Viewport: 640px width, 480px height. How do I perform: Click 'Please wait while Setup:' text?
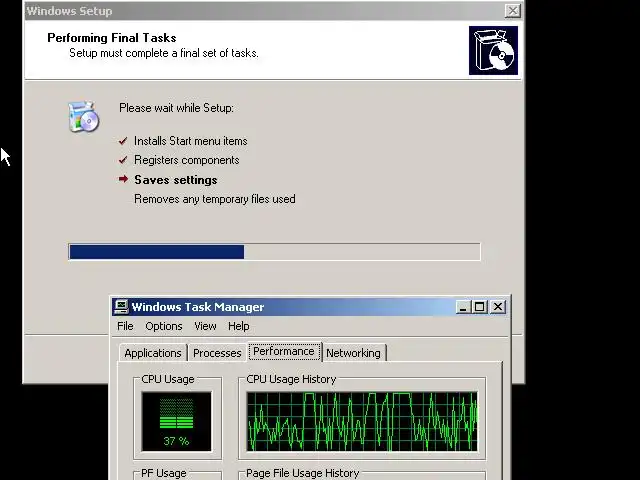coord(176,108)
